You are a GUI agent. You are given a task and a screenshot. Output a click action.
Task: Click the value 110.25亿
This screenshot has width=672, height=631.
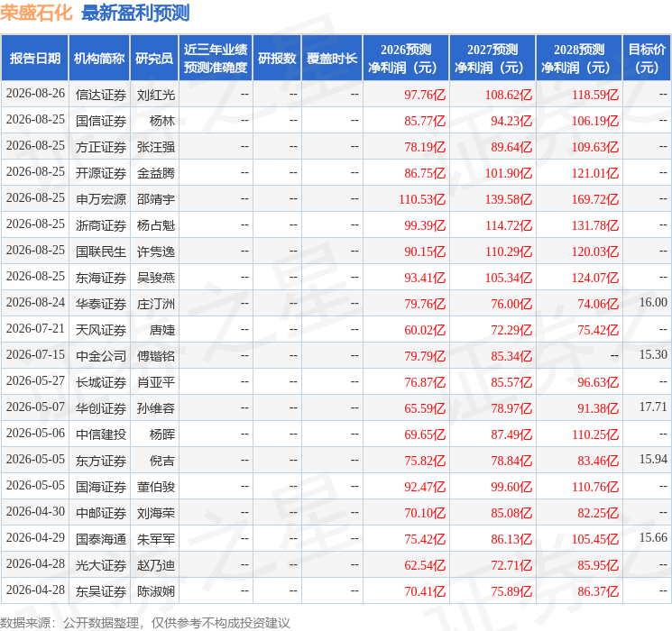(x=595, y=434)
